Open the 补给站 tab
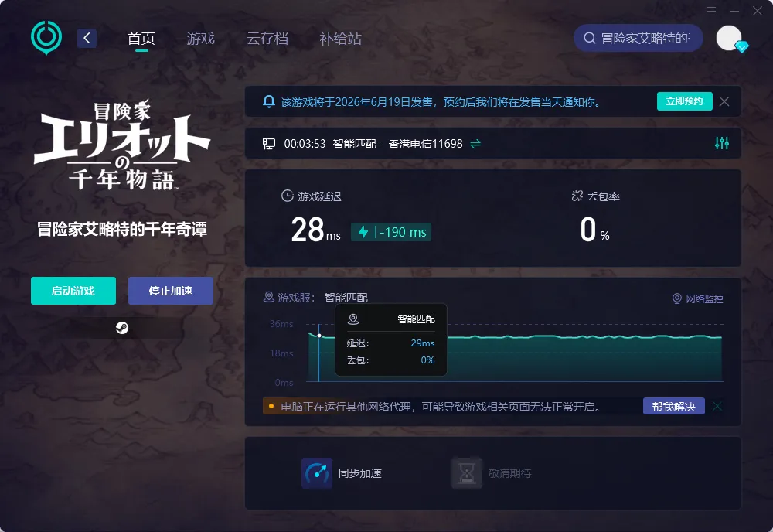 [x=341, y=39]
